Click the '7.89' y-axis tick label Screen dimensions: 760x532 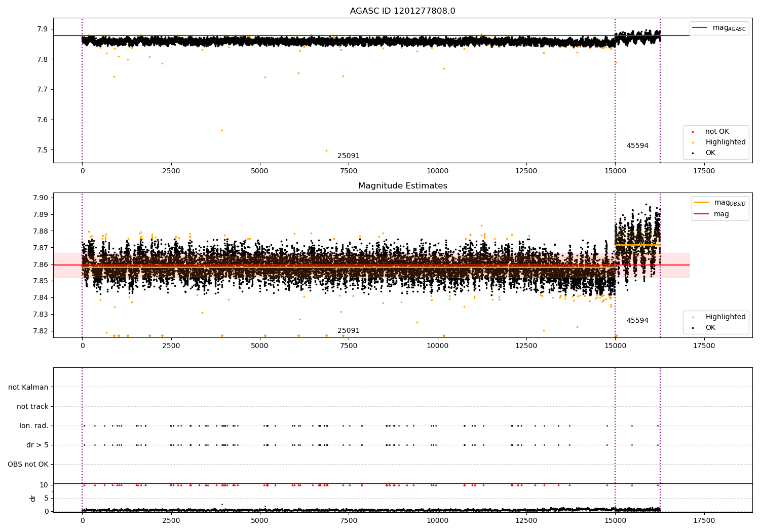pos(40,215)
